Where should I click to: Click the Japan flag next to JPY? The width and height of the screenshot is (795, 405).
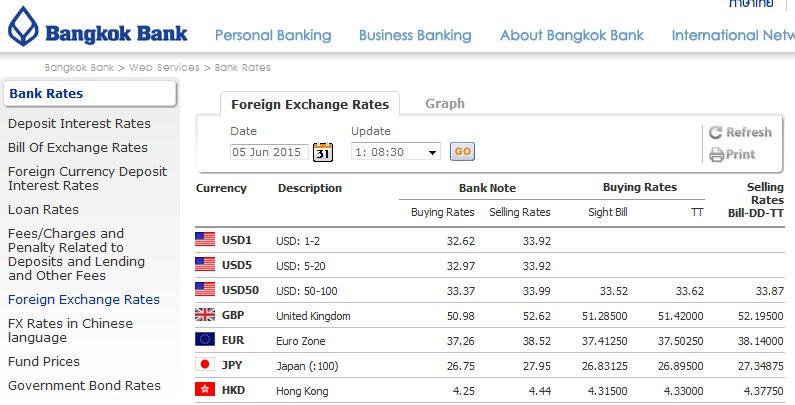click(x=205, y=364)
